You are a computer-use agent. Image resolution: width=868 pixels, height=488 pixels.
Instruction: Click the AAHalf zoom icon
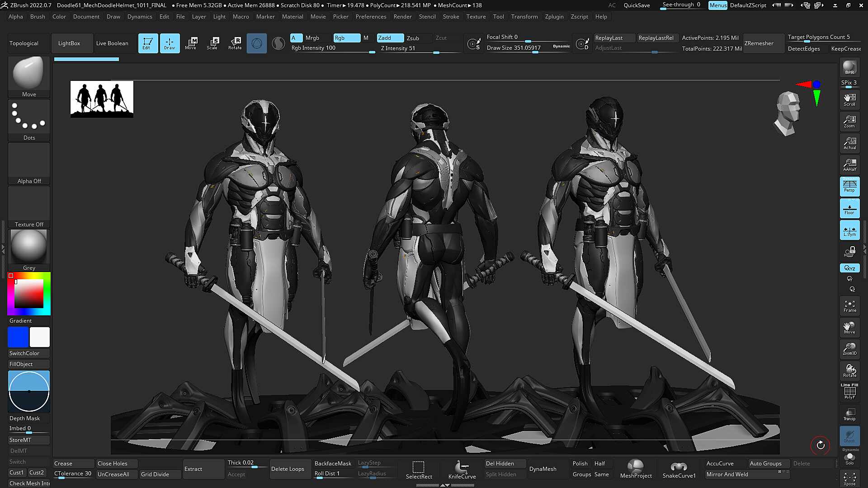click(x=849, y=165)
